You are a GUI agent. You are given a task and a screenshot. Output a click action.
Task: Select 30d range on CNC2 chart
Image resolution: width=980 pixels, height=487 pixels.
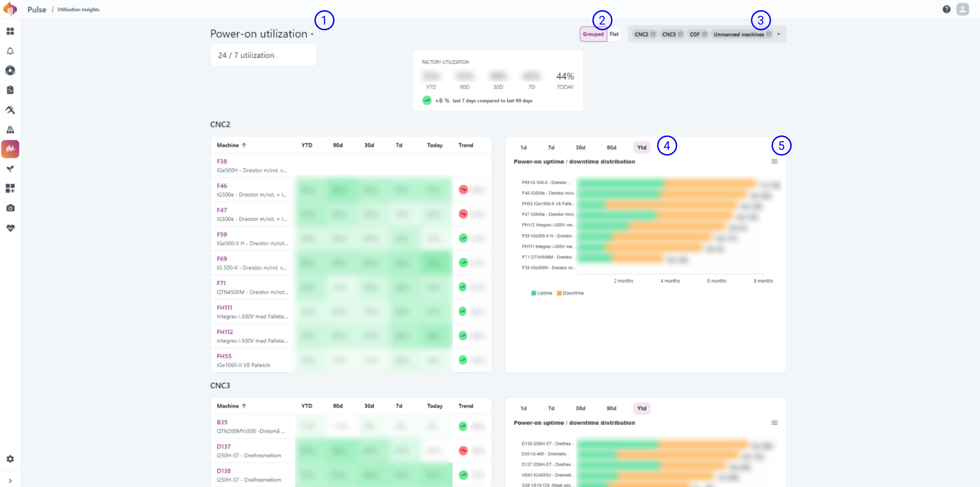[x=580, y=147]
